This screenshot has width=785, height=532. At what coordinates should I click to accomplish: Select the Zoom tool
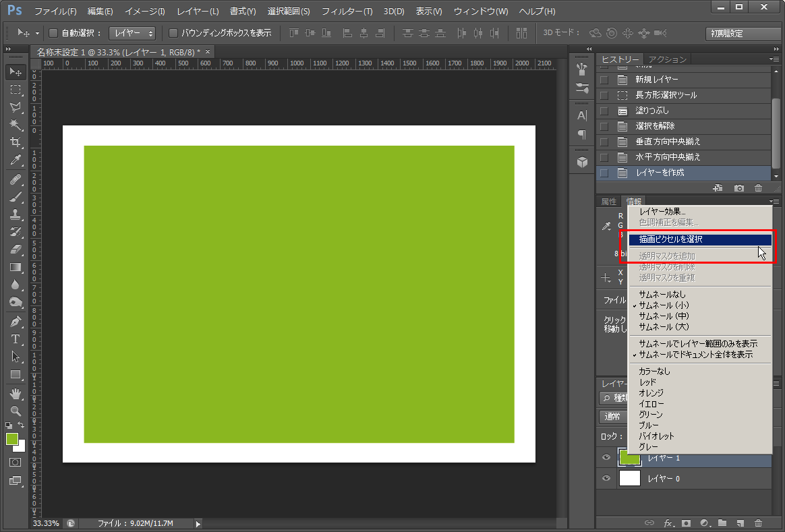point(16,411)
